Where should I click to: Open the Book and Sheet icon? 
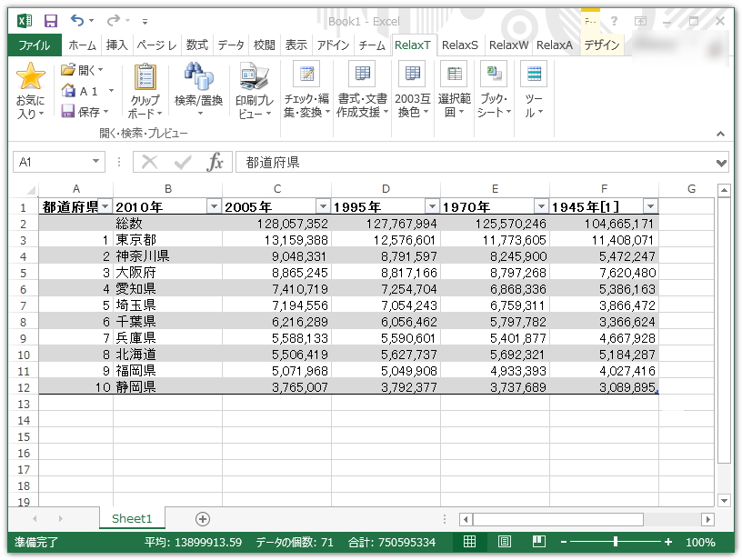pos(494,74)
